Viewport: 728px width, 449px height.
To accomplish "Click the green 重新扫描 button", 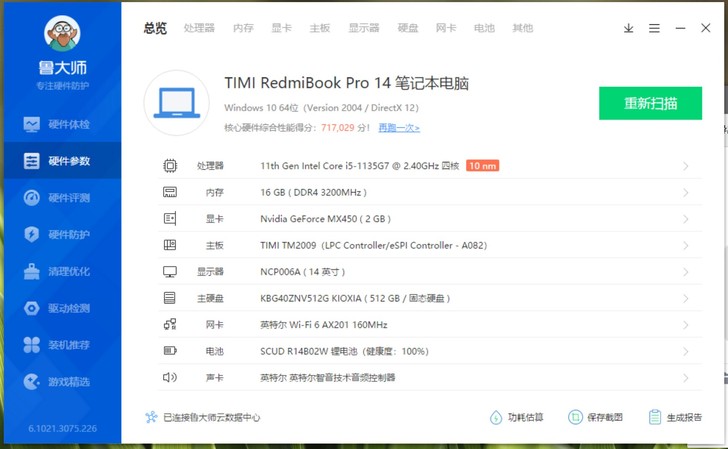I will click(x=650, y=103).
